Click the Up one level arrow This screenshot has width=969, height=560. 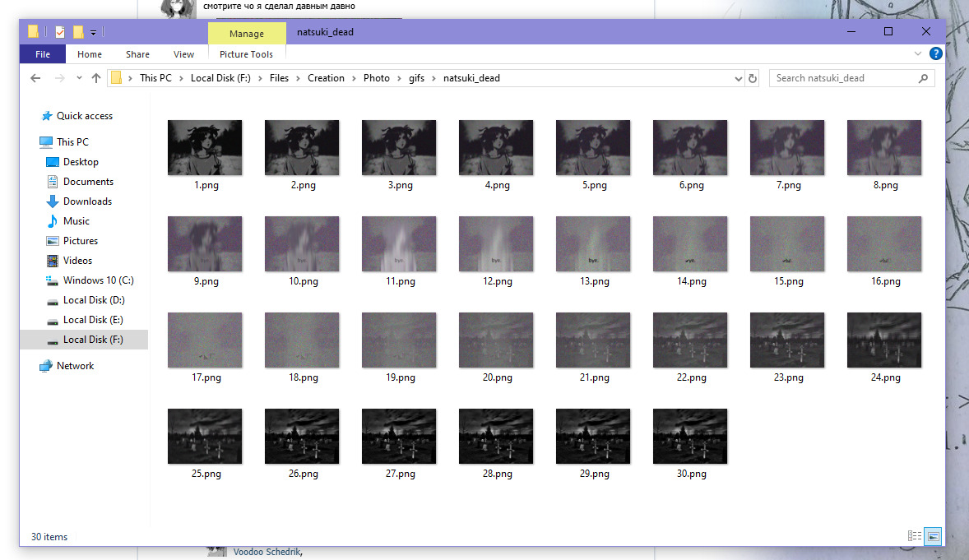coord(96,78)
